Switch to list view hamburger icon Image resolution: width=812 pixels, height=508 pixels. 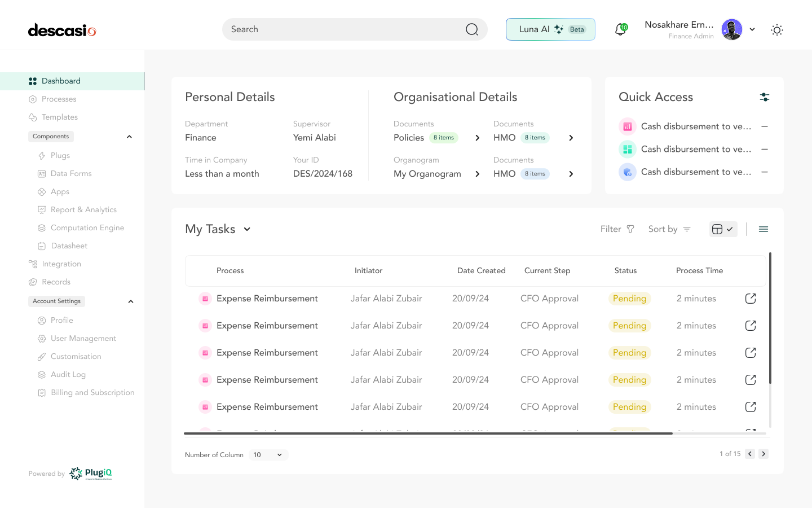[763, 229]
